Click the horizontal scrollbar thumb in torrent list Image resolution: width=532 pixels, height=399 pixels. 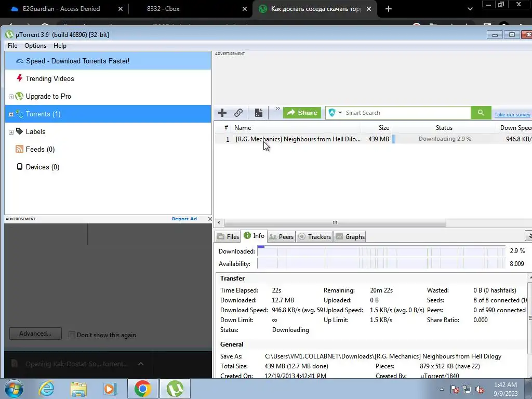coord(335,222)
